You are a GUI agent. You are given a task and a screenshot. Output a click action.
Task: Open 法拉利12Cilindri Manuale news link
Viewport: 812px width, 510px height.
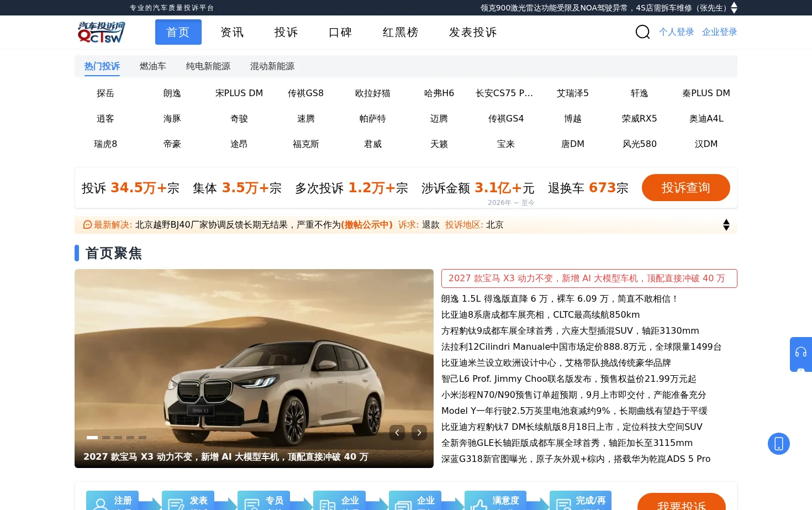[582, 347]
